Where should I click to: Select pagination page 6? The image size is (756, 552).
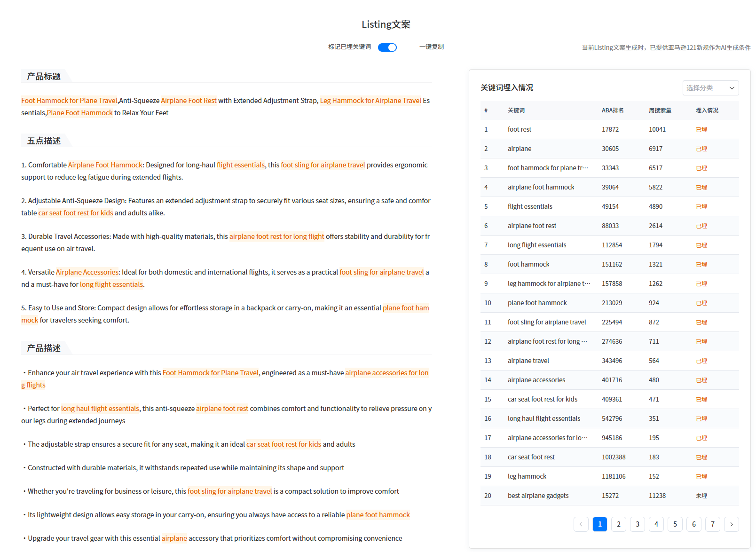click(694, 524)
